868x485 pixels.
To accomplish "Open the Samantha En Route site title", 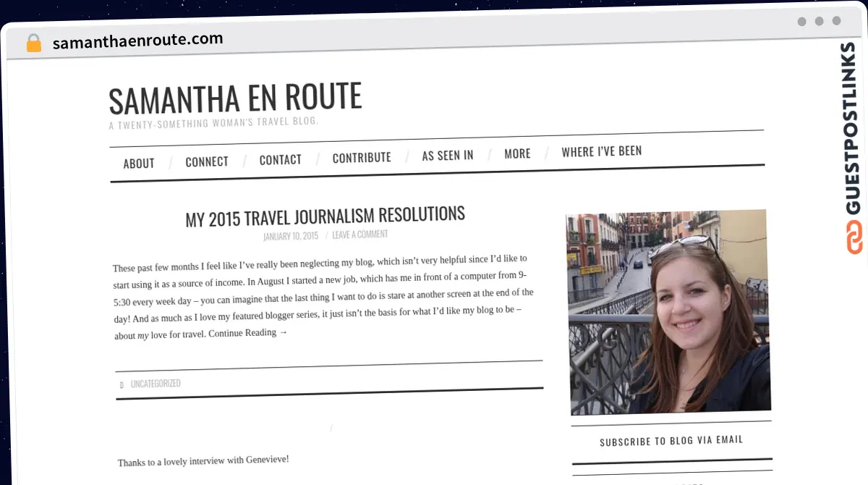I will [x=235, y=98].
